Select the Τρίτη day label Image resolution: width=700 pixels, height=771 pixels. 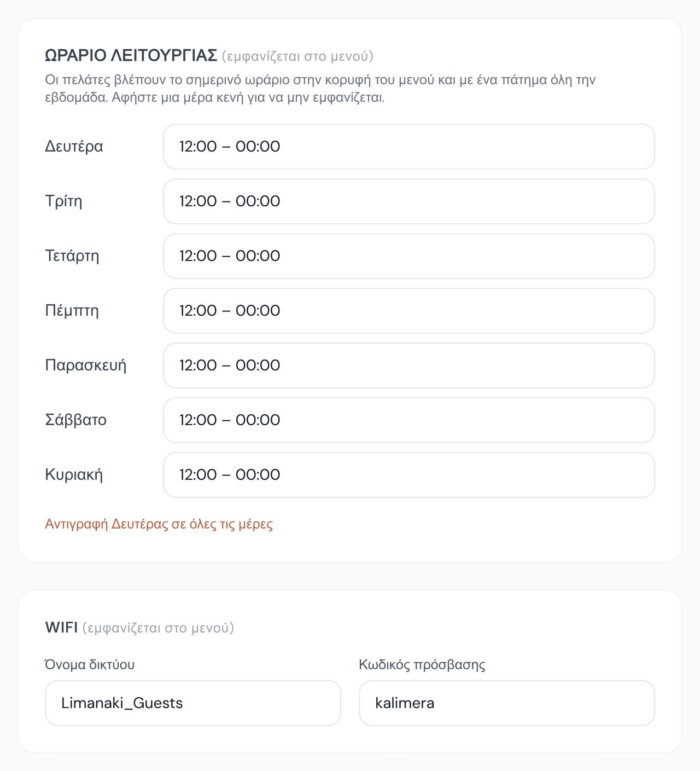[x=63, y=201]
